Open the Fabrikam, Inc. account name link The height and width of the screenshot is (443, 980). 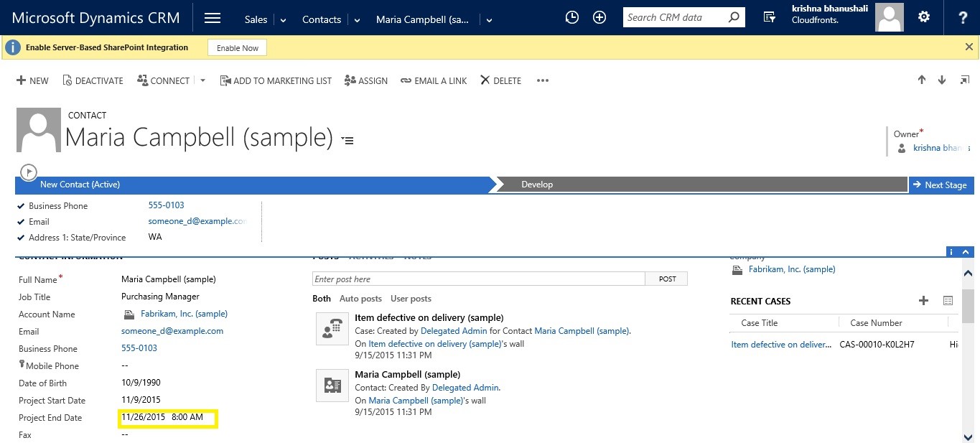[x=184, y=314]
